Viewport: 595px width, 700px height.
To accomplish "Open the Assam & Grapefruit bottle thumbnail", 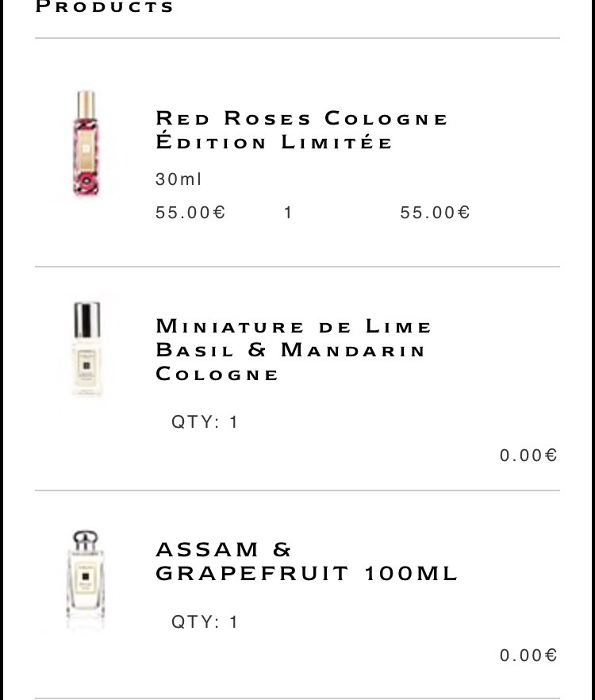I will pos(86,579).
